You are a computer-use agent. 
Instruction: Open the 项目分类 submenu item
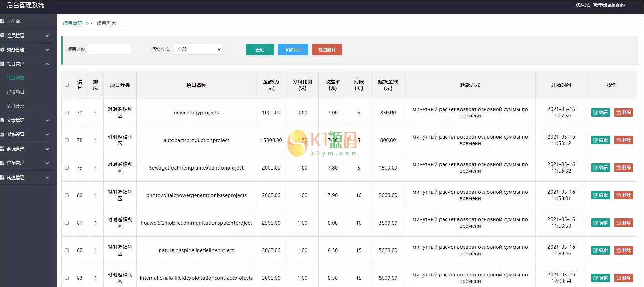point(16,106)
